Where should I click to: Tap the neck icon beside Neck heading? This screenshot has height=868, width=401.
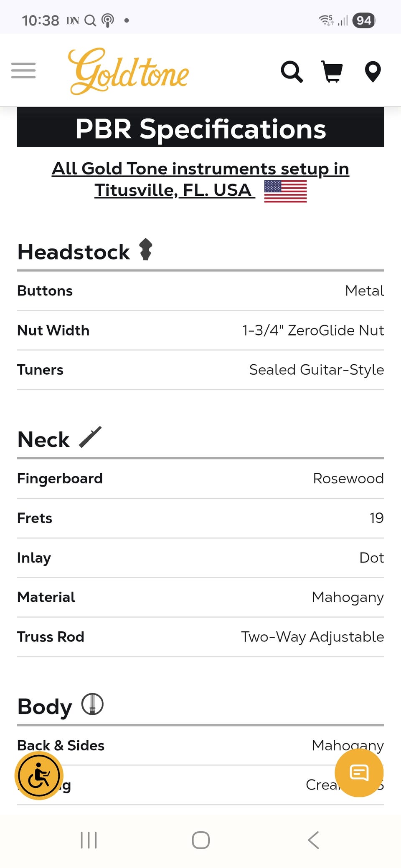coord(90,437)
